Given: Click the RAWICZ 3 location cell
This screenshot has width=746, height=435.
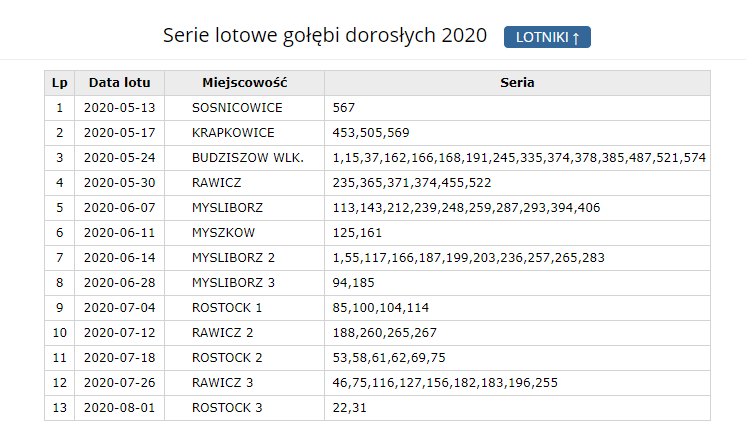Looking at the screenshot, I should click(x=223, y=383).
